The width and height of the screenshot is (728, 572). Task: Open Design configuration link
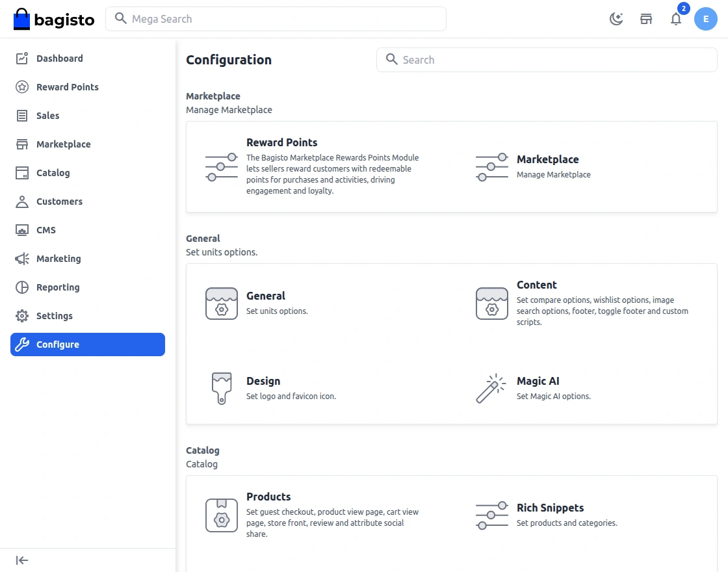pyautogui.click(x=263, y=381)
